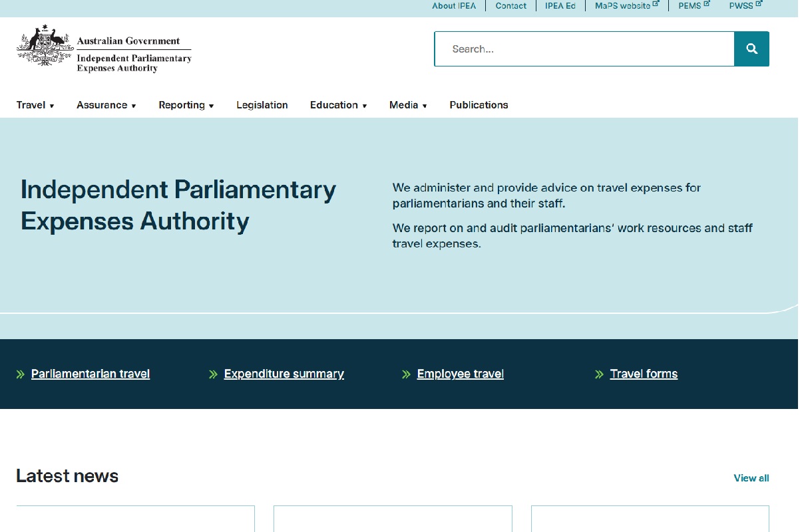Expand the Assurance dropdown menu
800x532 pixels.
(103, 104)
